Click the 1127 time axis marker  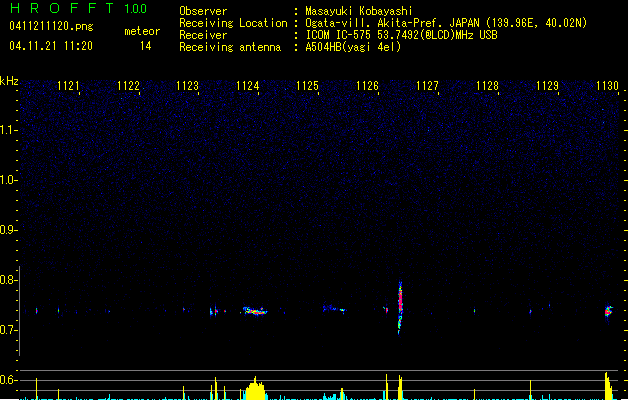pyautogui.click(x=427, y=86)
